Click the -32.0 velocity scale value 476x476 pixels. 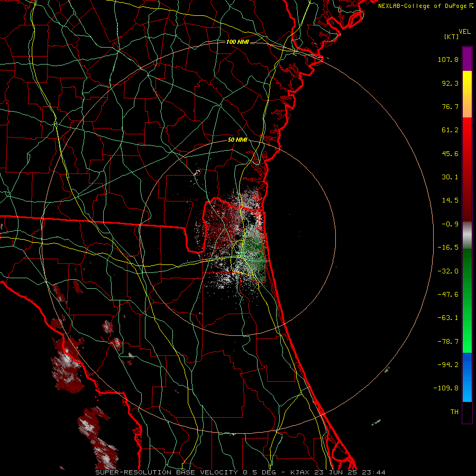click(448, 271)
